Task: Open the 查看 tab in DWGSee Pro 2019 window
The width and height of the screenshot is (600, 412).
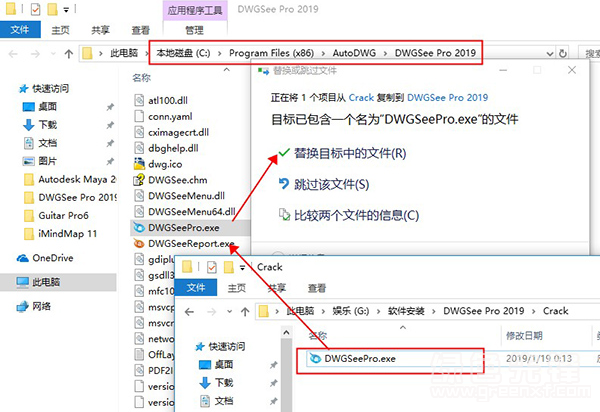Action: [x=140, y=30]
